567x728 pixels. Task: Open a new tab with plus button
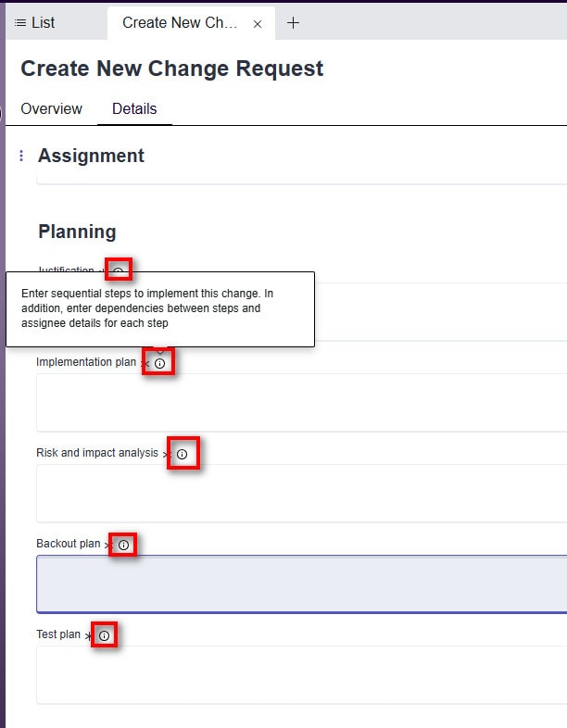click(x=293, y=23)
